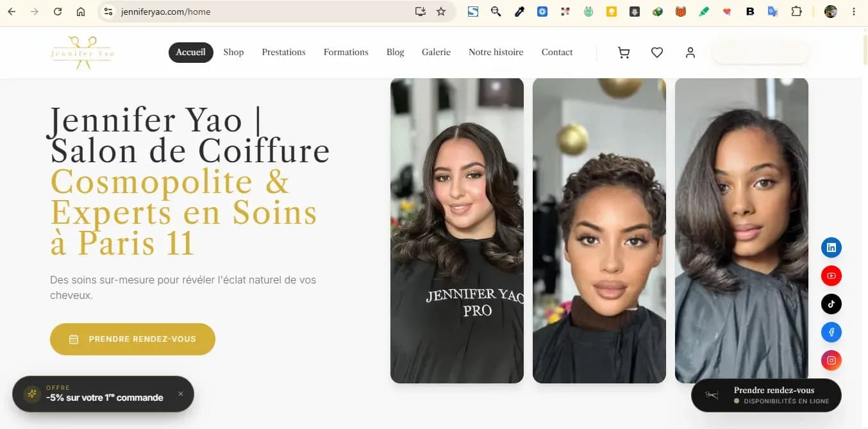Go to Prestations in the navigation
The height and width of the screenshot is (429, 868).
(283, 53)
